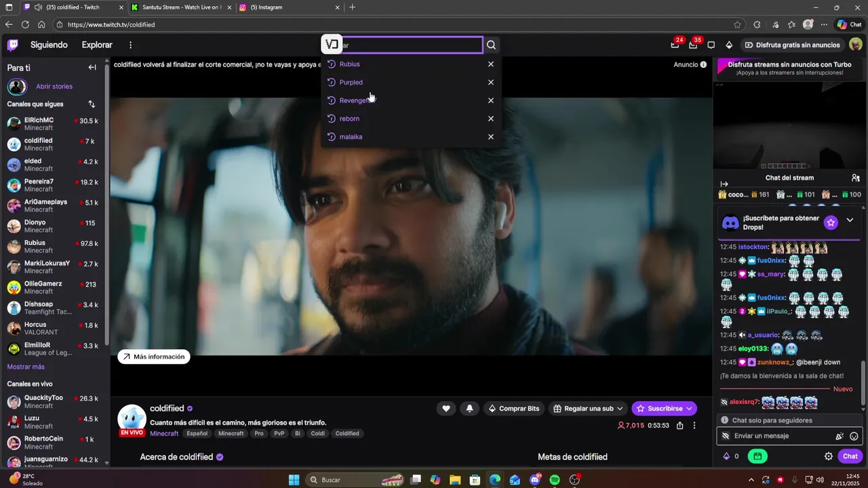Favorite this page star icon

737,24
